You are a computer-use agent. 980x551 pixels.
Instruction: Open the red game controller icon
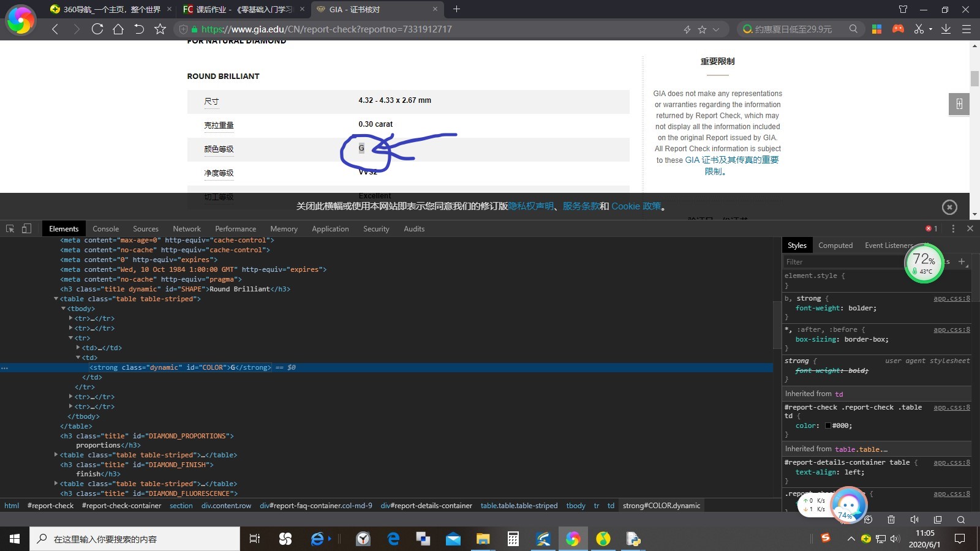[x=898, y=29]
